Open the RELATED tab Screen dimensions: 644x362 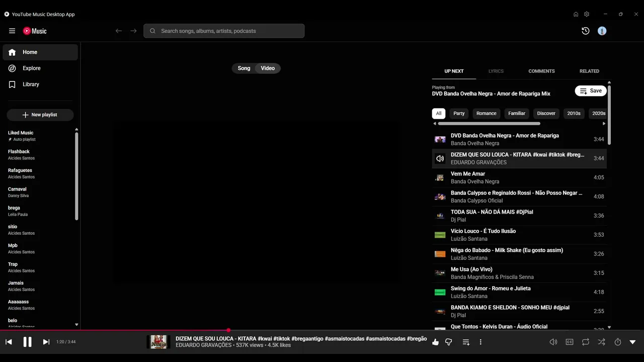click(589, 71)
